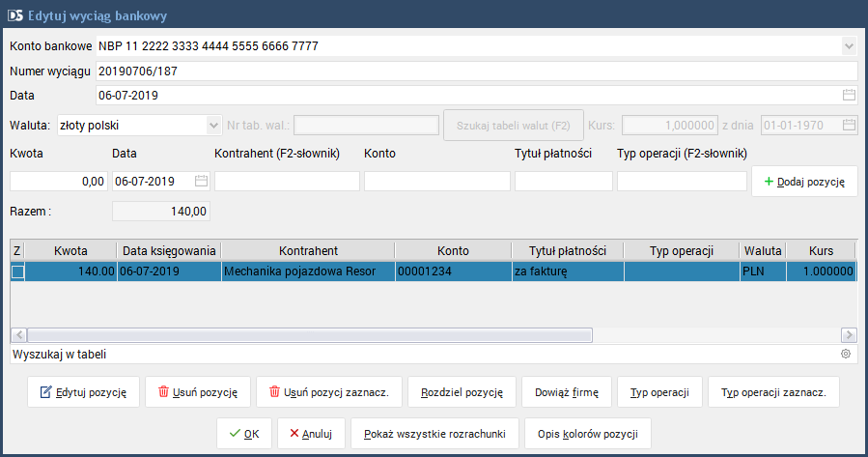This screenshot has width=868, height=457.
Task: Click the Typ operacji button
Action: (x=659, y=392)
